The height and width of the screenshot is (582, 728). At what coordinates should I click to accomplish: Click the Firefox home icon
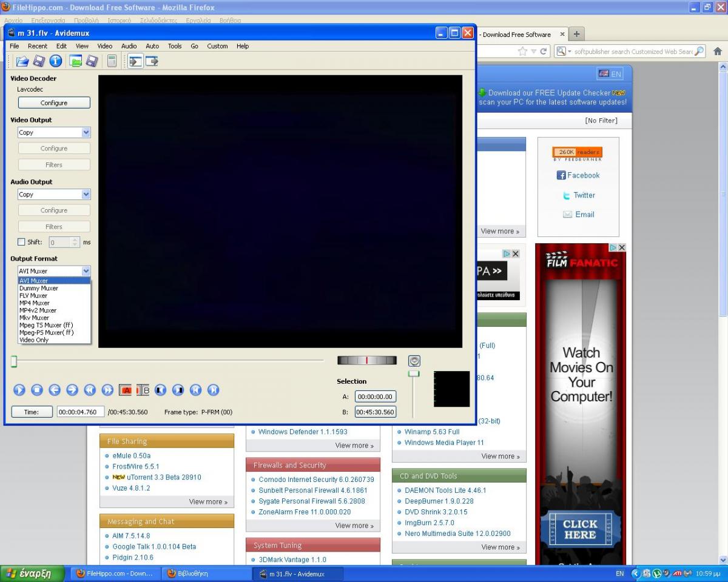point(718,52)
